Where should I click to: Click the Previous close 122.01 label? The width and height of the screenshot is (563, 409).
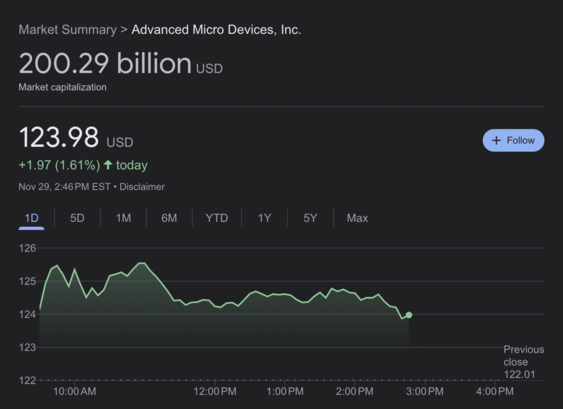(524, 362)
